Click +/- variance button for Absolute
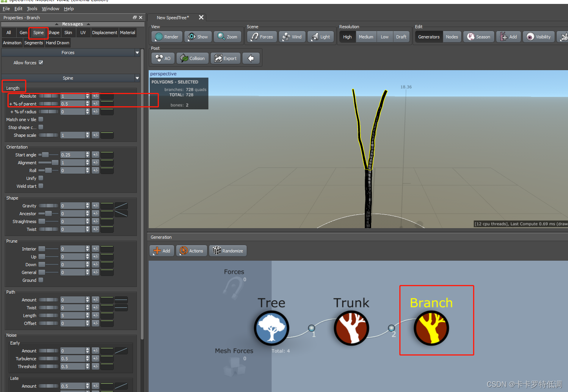 click(x=95, y=96)
